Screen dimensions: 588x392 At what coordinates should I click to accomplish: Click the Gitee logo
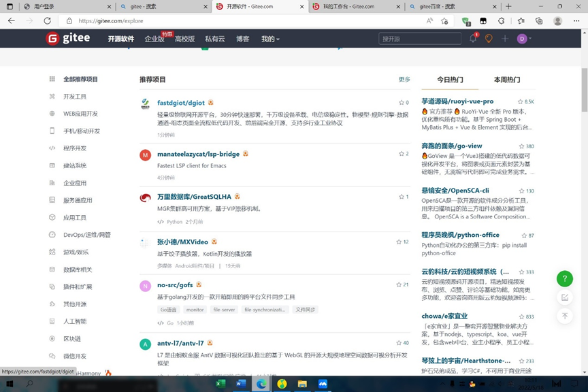click(66, 39)
